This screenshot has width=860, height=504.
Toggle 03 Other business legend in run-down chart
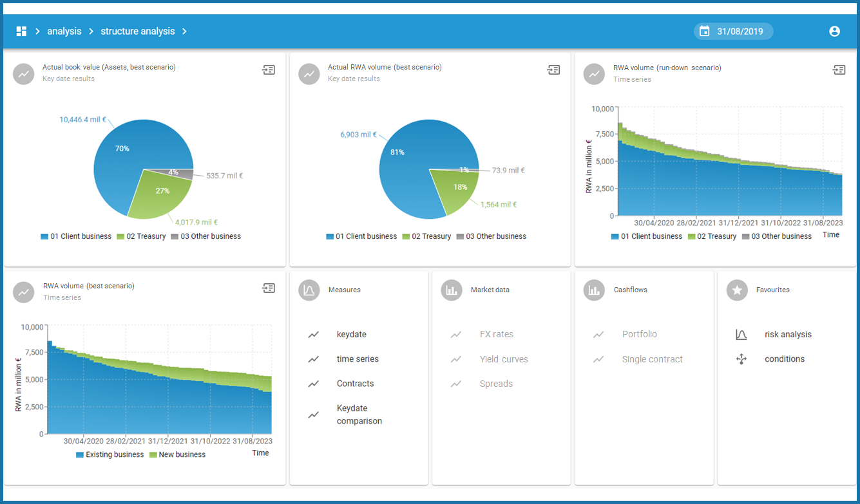pos(776,236)
